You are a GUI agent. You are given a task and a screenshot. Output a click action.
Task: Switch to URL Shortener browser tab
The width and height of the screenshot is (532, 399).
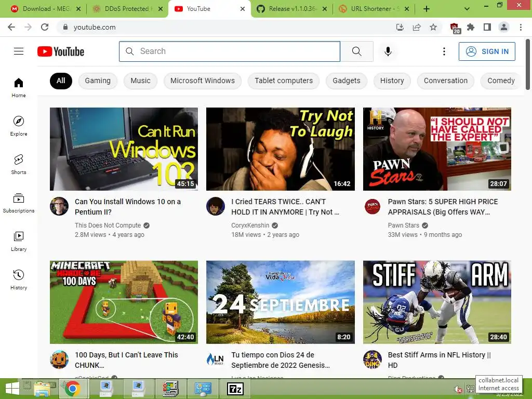[x=373, y=9]
